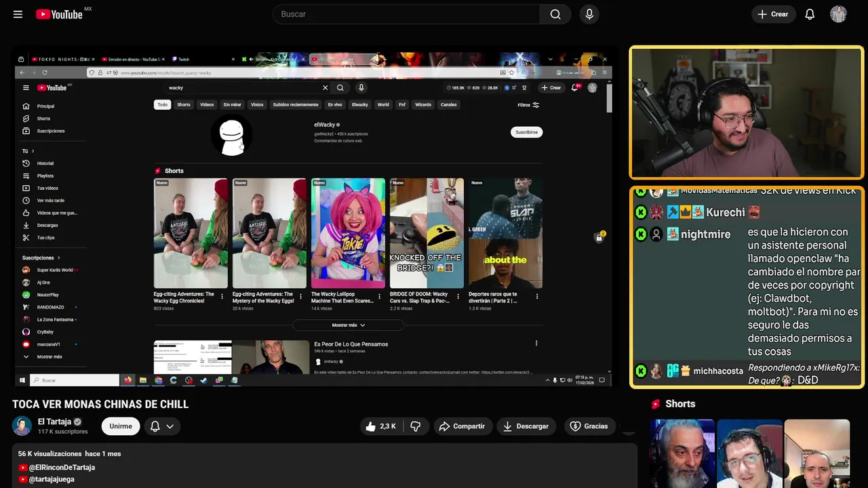868x488 pixels.
Task: In the video, select the Todo filter chip
Action: (x=162, y=104)
